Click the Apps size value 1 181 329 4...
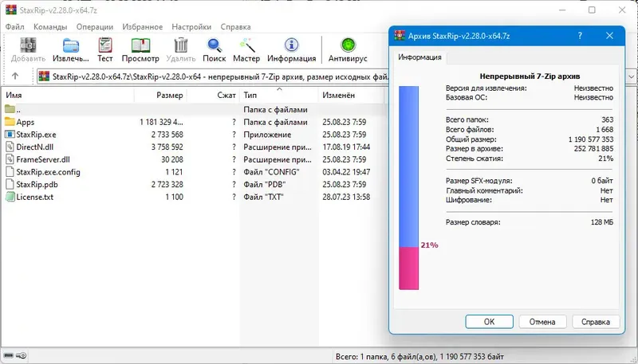Screen dimensions: 638x364 pyautogui.click(x=162, y=122)
